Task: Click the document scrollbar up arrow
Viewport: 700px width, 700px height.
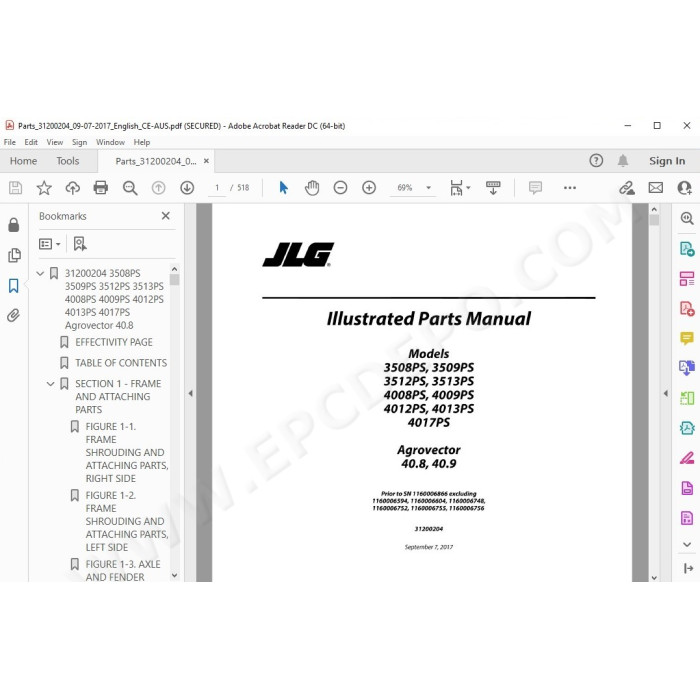Action: (654, 209)
